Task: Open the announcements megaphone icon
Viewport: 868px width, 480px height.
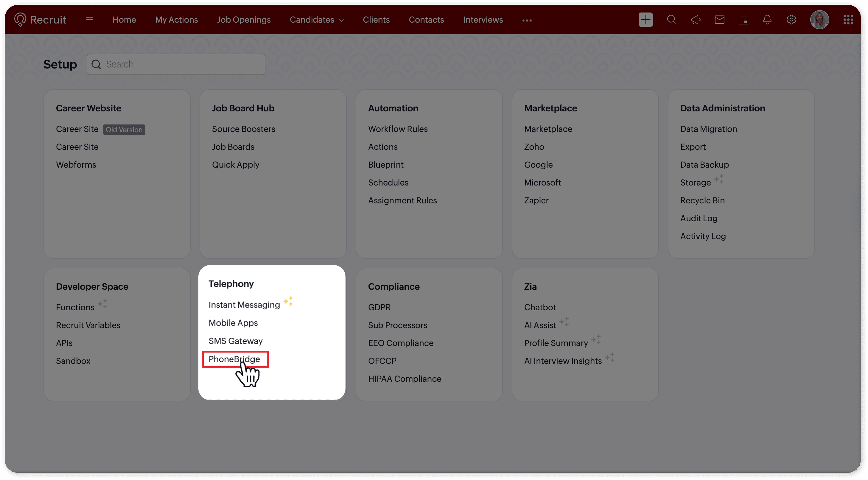Action: pyautogui.click(x=696, y=20)
